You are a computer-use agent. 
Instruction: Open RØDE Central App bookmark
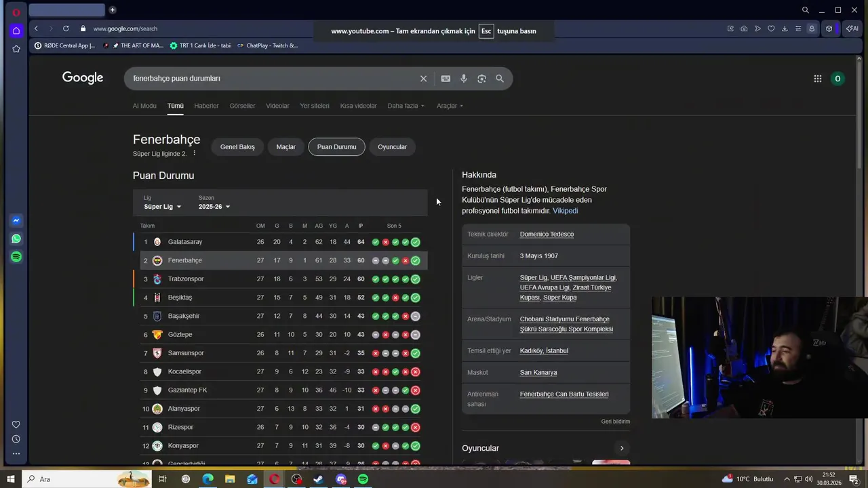65,46
